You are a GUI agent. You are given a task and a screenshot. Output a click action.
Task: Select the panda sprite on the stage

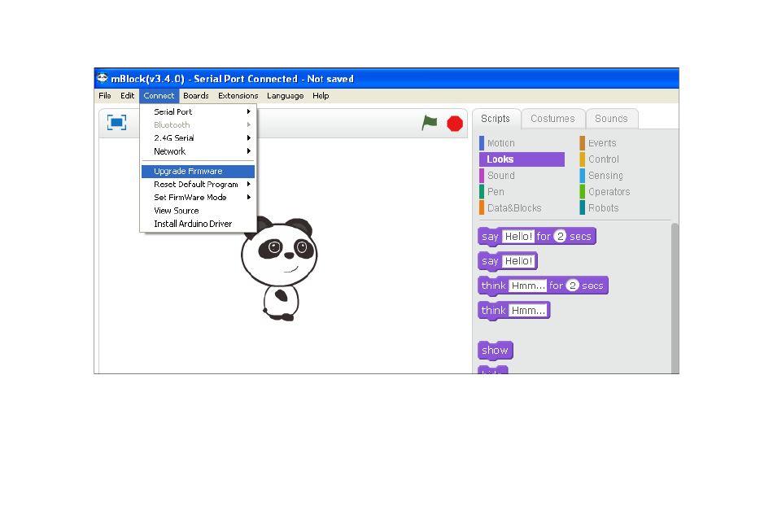pos(280,268)
